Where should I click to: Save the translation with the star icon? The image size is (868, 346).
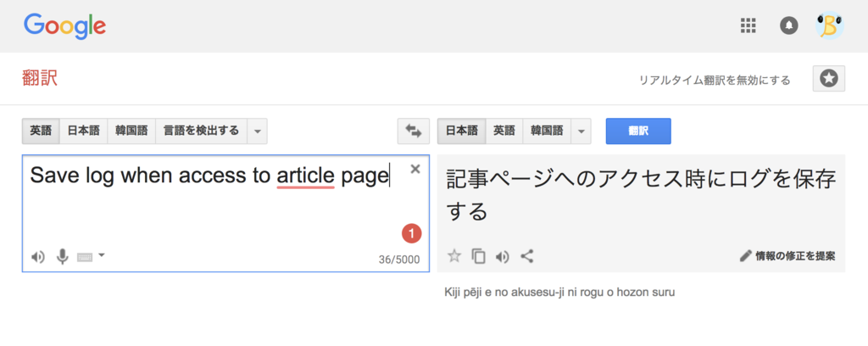tap(454, 256)
